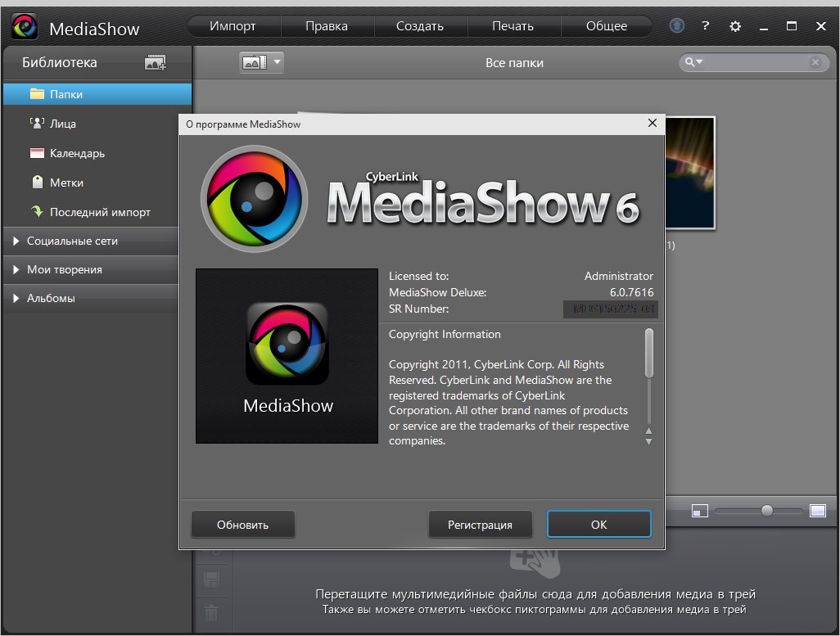This screenshot has width=840, height=636.
Task: Click the add media icon beside Библиотека
Action: [156, 63]
